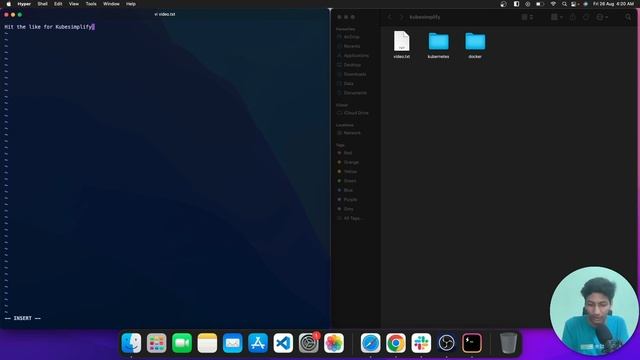Open battery status in menu bar

(x=540, y=4)
